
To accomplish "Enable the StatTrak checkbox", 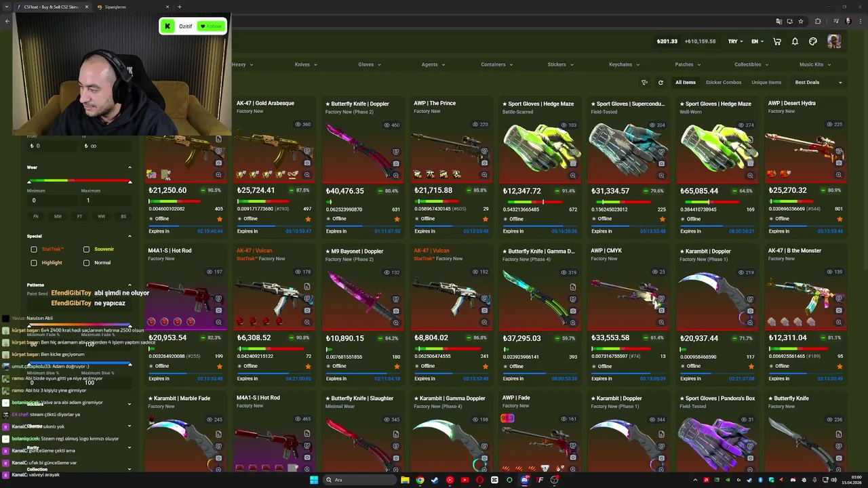I will [34, 249].
